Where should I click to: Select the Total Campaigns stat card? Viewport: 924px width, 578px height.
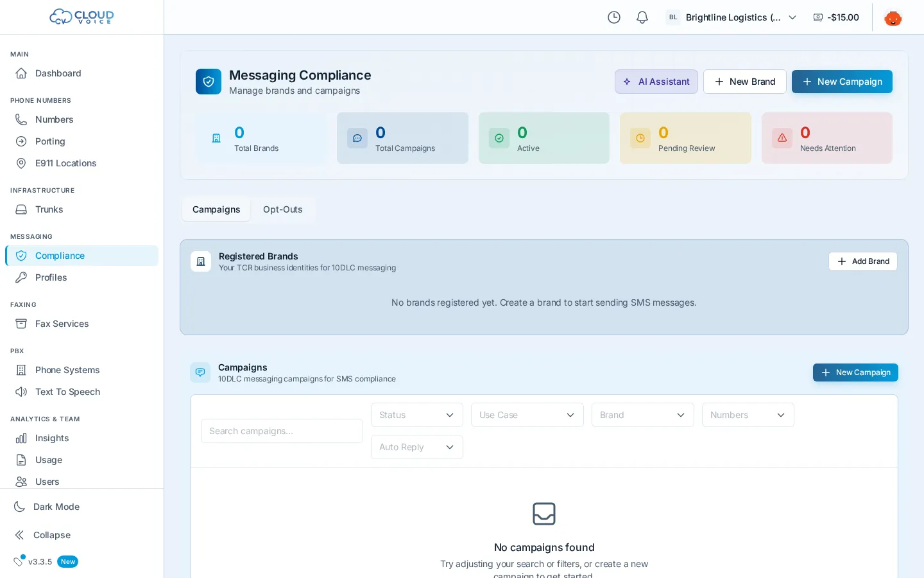tap(402, 138)
